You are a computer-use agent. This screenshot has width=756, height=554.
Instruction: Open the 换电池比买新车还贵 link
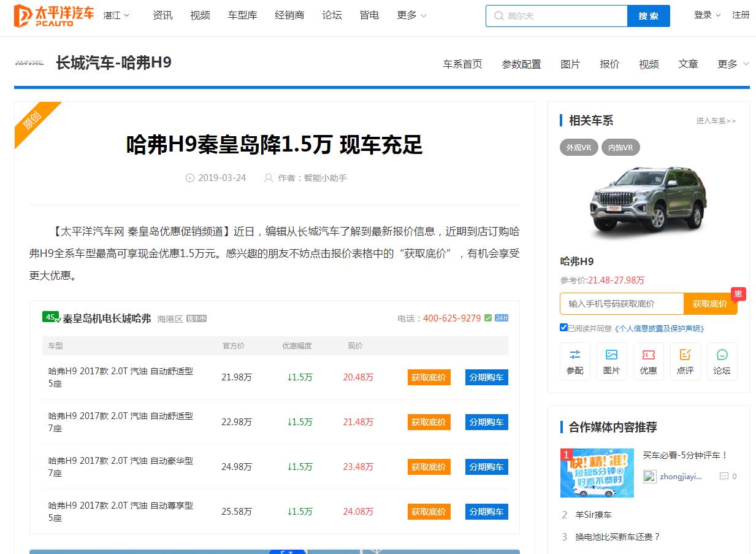618,537
